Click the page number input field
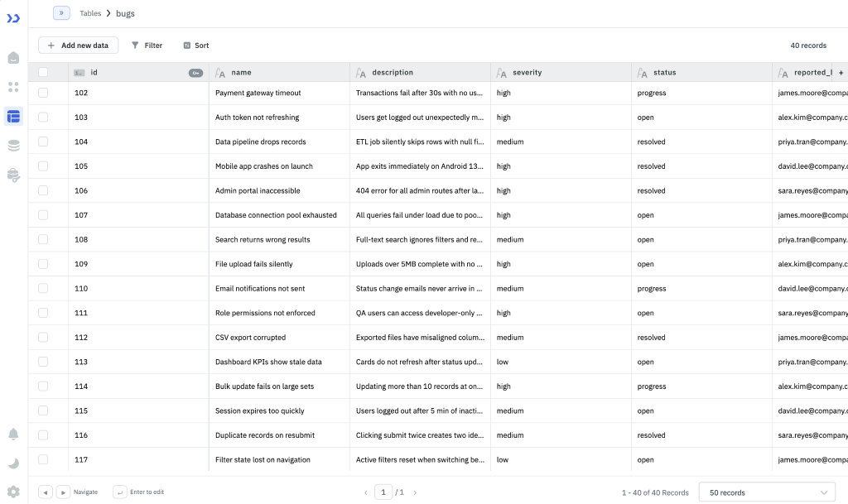Image resolution: width=848 pixels, height=504 pixels. [383, 492]
